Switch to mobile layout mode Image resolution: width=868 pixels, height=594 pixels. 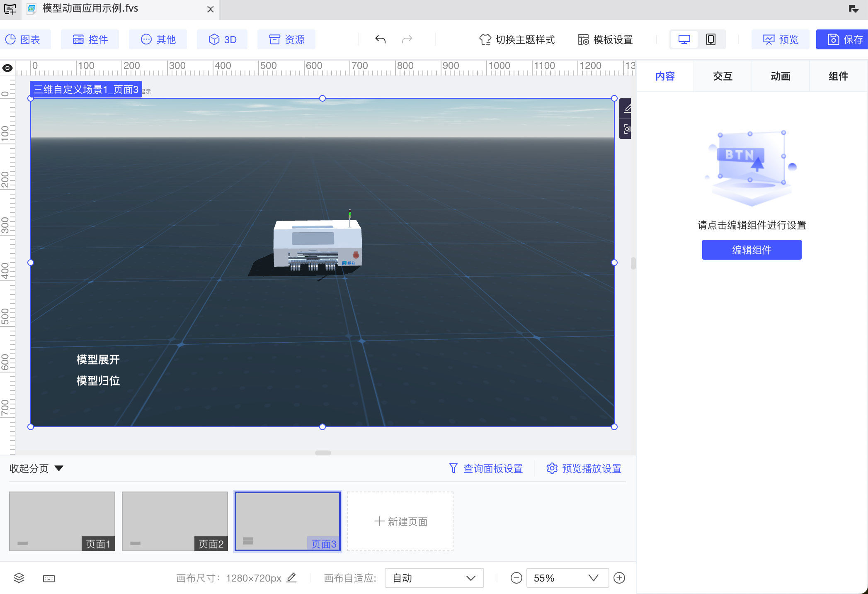coord(711,39)
